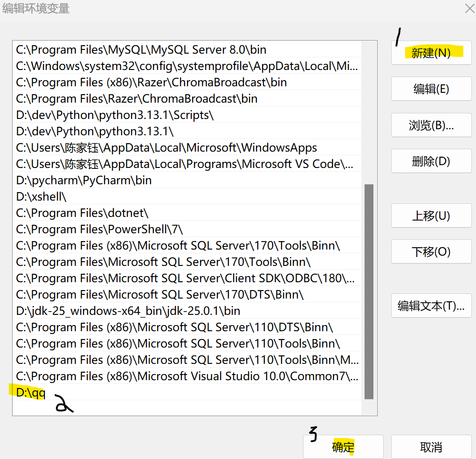Select (x86)\Microsoft SQL Server\110\Tools\Binn\ entry
This screenshot has height=459, width=476.
186,344
